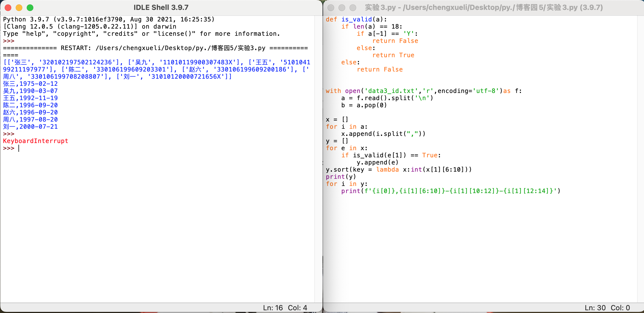644x313 pixels.
Task: Click gray close button of 实验3.py editor
Action: point(331,8)
